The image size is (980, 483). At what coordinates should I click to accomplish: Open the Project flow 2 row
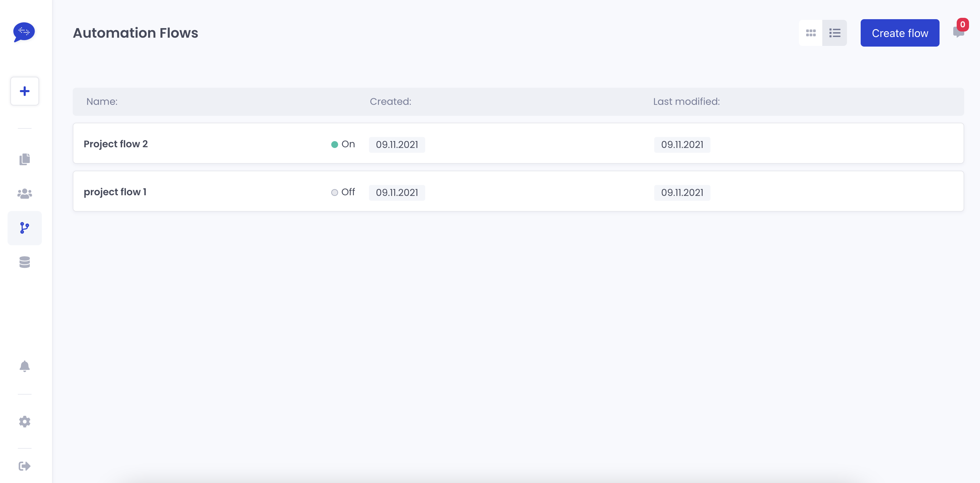pyautogui.click(x=518, y=143)
